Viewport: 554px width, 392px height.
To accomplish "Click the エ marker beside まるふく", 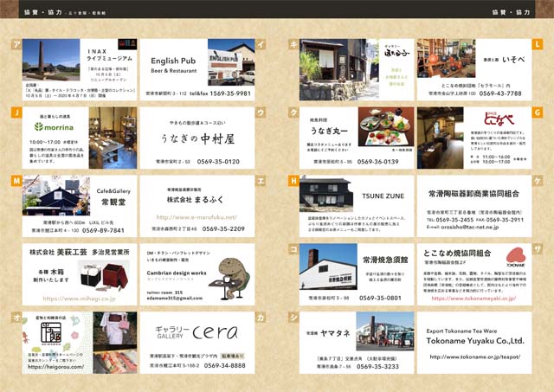I will point(261,181).
